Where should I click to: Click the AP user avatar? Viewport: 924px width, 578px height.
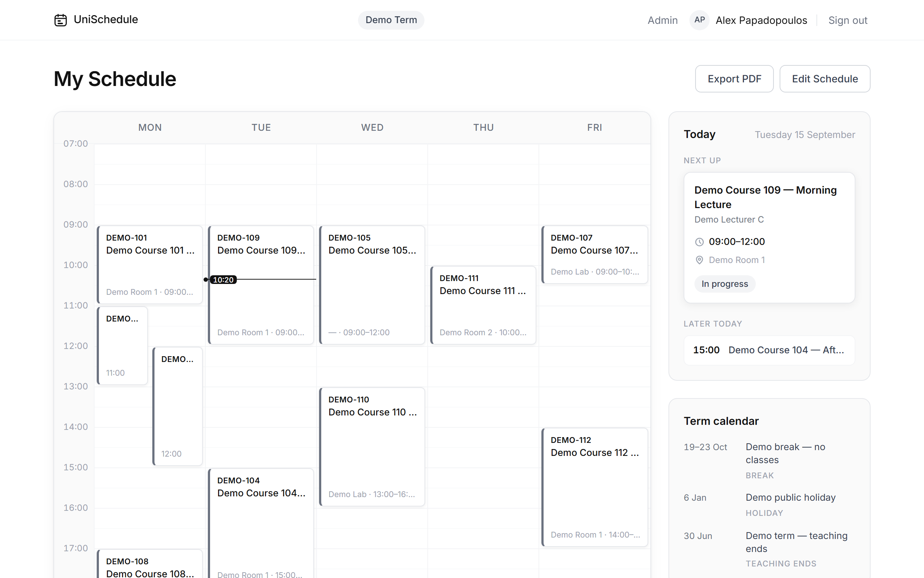[699, 20]
